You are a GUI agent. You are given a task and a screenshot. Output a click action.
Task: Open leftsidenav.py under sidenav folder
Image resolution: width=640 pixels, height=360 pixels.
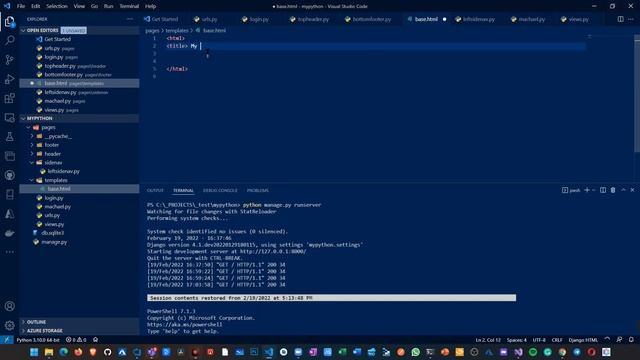coord(63,171)
